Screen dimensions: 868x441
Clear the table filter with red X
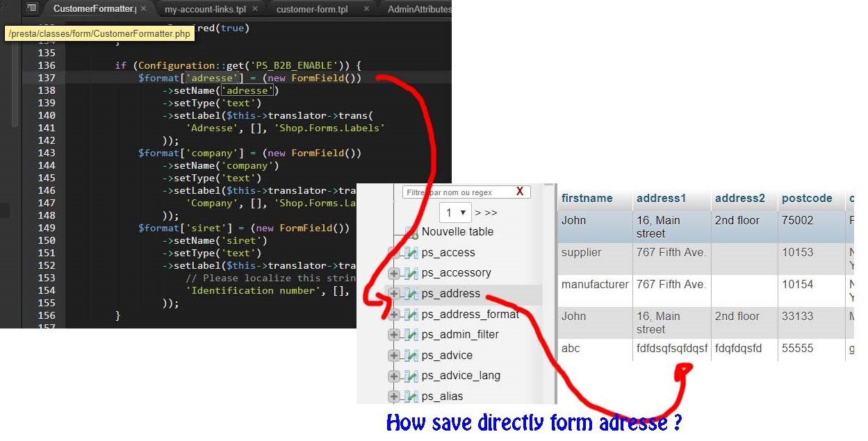tap(520, 192)
